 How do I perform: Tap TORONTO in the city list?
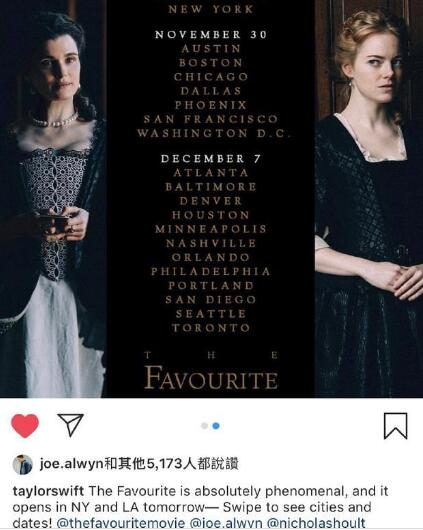pos(211,328)
